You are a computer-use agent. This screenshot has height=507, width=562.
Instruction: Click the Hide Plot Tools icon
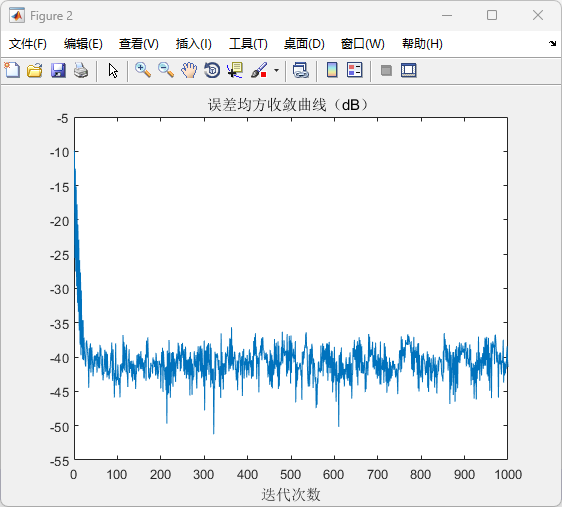pos(386,70)
